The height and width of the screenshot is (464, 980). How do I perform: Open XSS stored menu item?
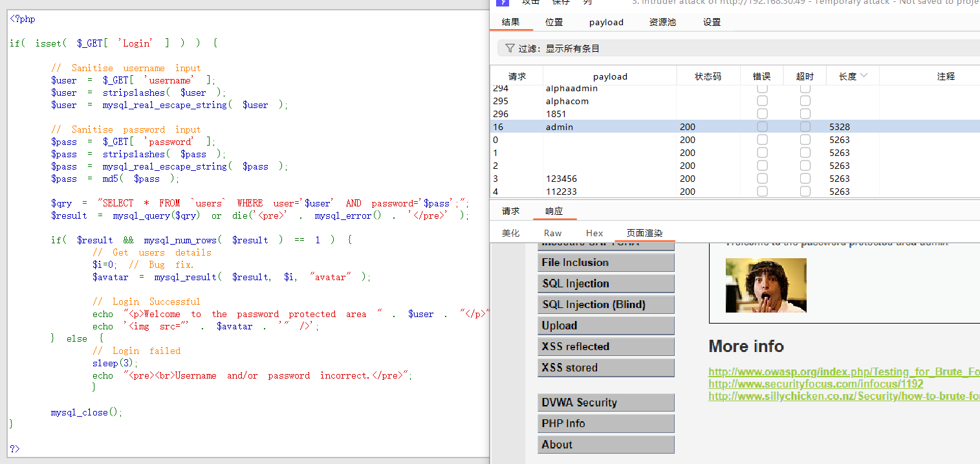(x=606, y=368)
